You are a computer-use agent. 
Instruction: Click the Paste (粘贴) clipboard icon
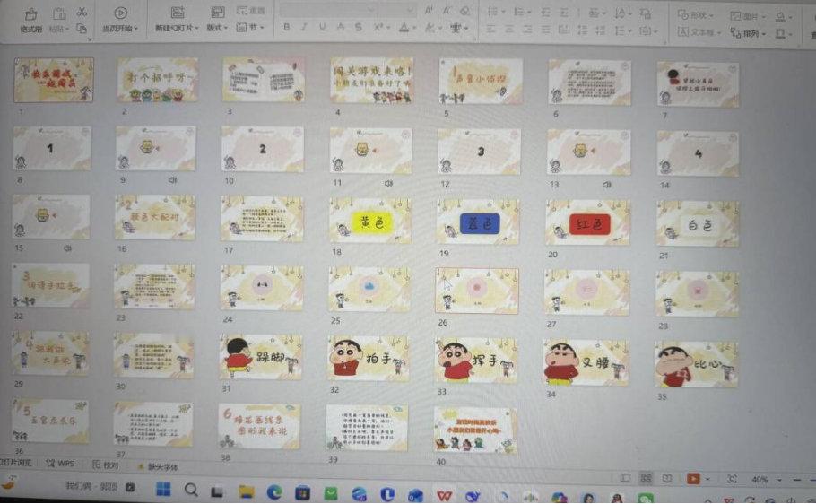tap(59, 14)
